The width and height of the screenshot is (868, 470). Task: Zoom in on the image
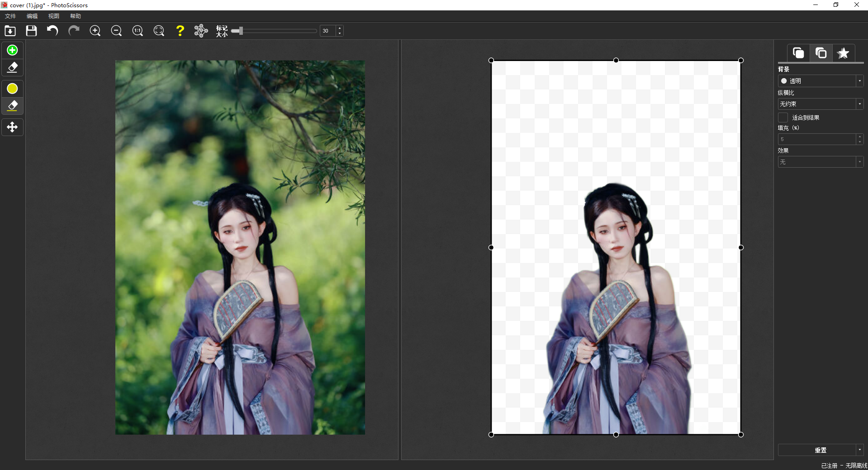95,31
